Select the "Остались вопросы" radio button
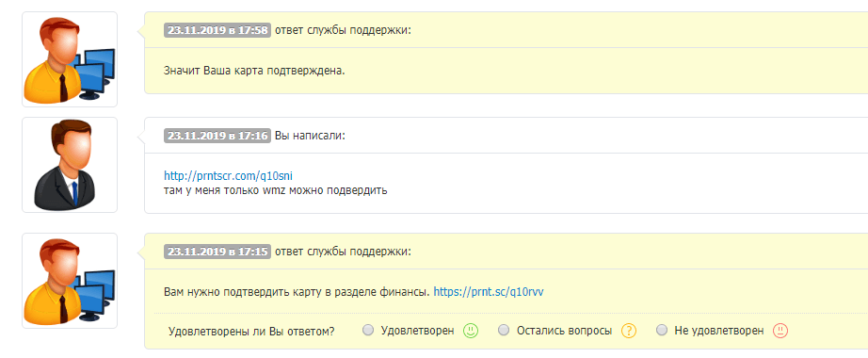Image resolution: width=868 pixels, height=358 pixels. (504, 331)
